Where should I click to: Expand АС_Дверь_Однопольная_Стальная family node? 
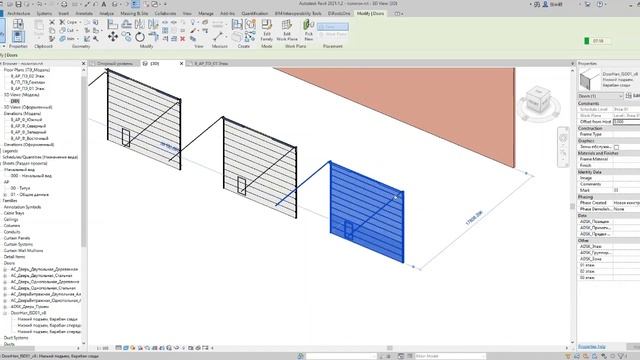click(5, 288)
